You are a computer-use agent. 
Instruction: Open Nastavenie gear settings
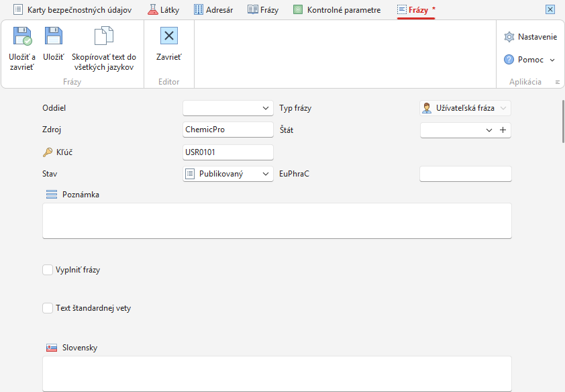[x=509, y=37]
